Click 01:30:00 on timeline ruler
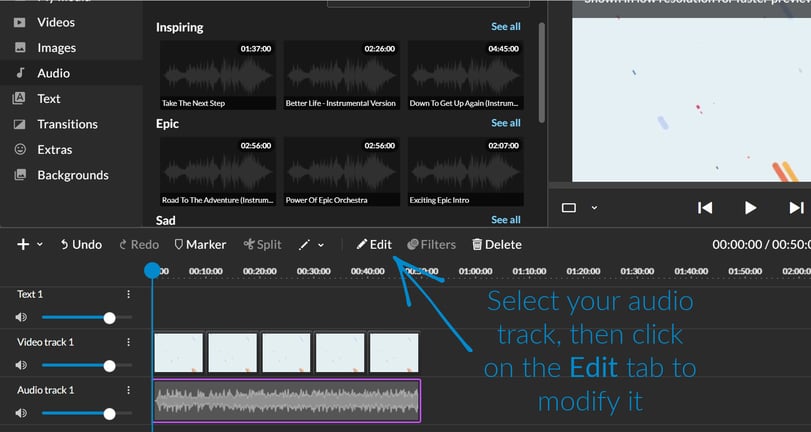The image size is (811, 432). 637,271
